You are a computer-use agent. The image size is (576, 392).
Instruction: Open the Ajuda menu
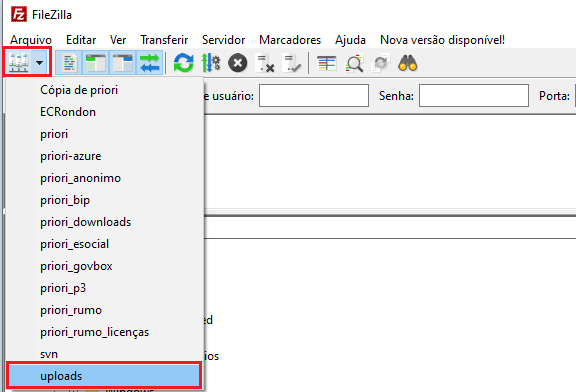tap(350, 40)
